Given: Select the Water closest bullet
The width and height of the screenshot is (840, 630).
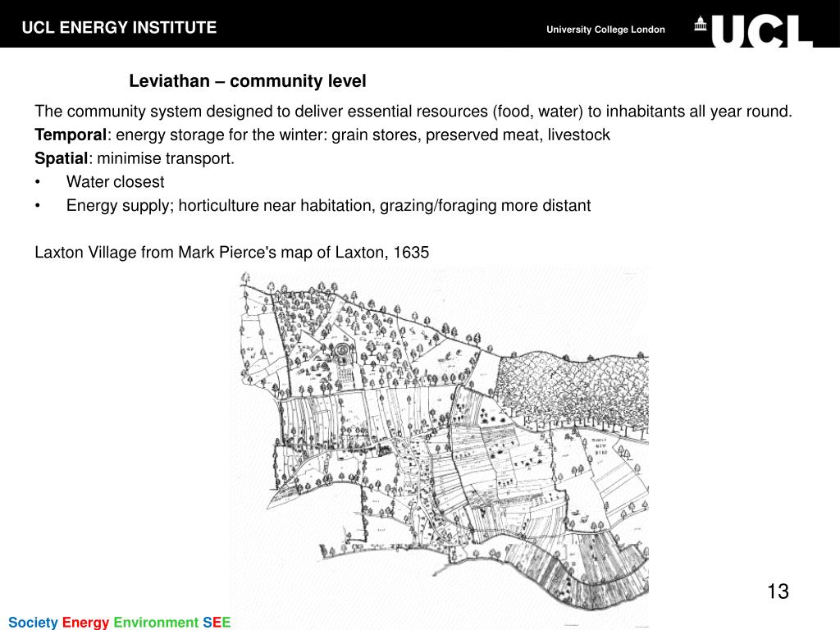Looking at the screenshot, I should click(115, 181).
